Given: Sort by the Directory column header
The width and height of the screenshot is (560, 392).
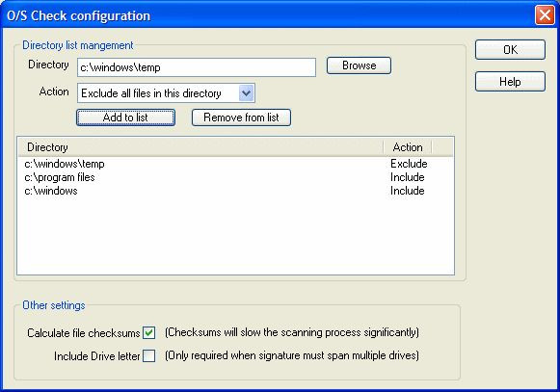Looking at the screenshot, I should point(200,147).
